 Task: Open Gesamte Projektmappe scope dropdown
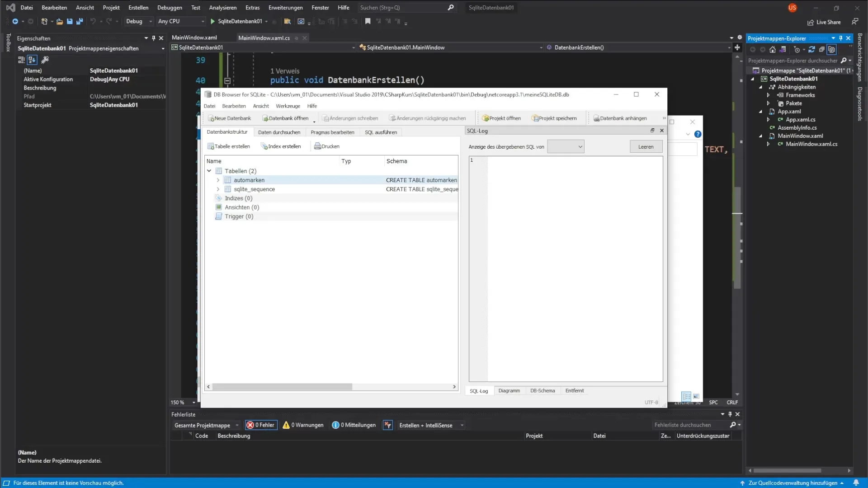pyautogui.click(x=206, y=425)
